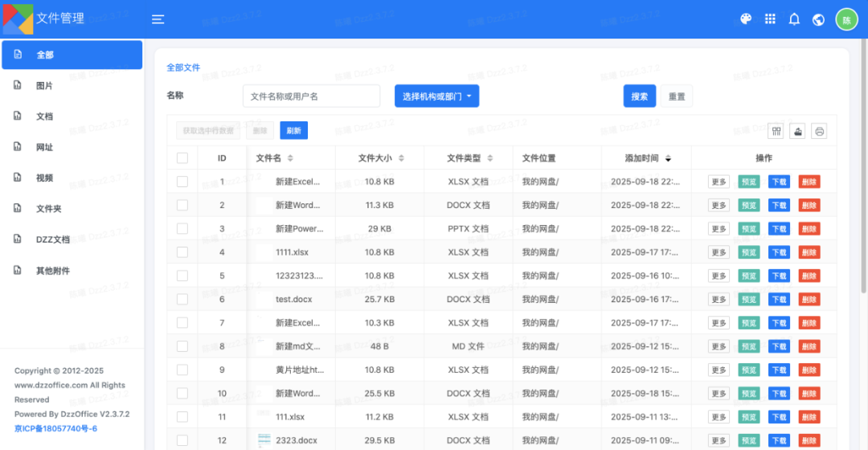Open the green user avatar menu
Screen dimensions: 868x450
point(846,20)
